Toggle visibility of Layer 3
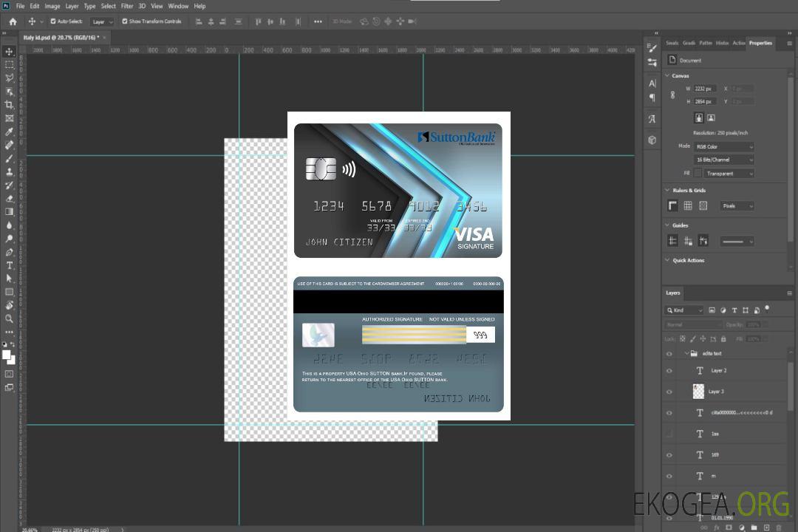Image resolution: width=798 pixels, height=532 pixels. [x=669, y=392]
